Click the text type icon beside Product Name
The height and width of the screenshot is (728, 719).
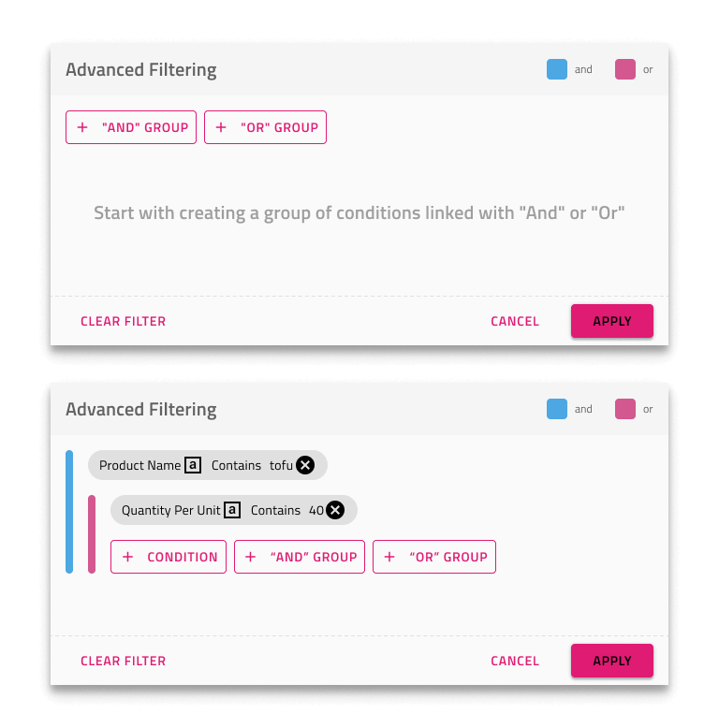[x=193, y=465]
